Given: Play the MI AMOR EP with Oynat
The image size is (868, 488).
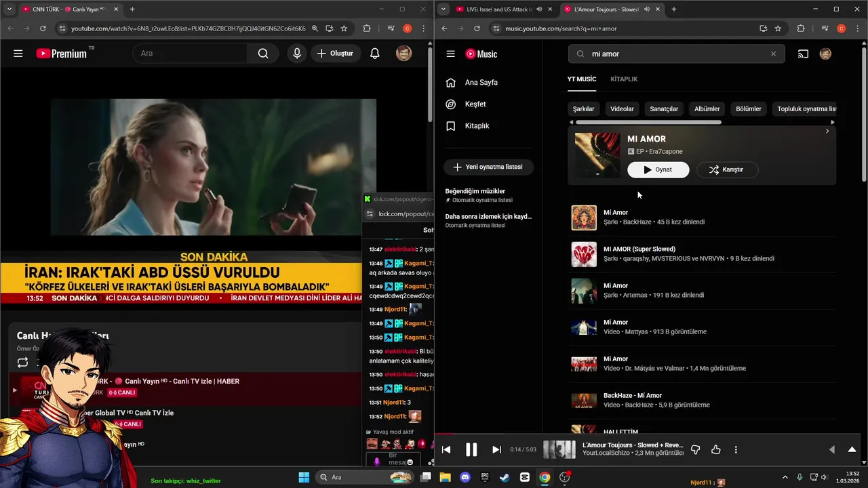Looking at the screenshot, I should point(658,169).
